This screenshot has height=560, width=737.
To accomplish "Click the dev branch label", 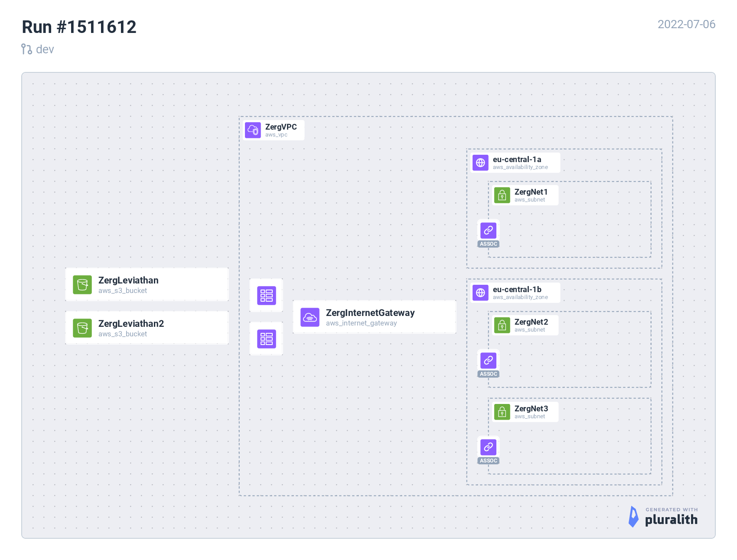I will (45, 49).
